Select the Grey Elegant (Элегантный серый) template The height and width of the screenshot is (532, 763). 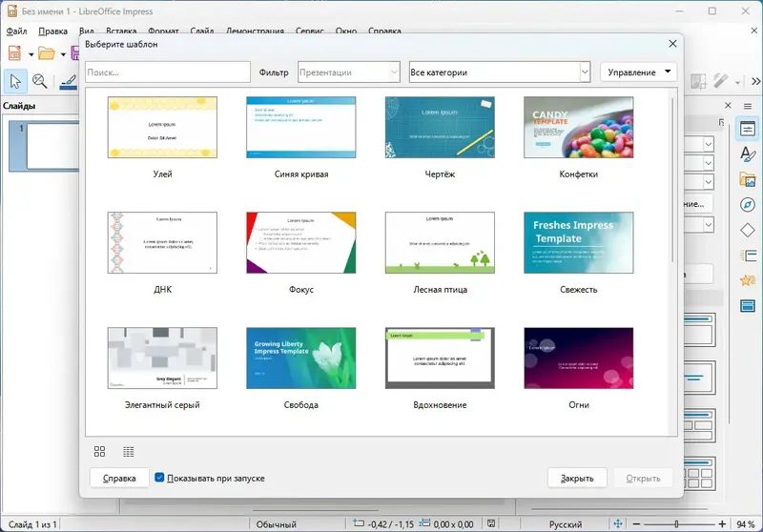(x=162, y=358)
